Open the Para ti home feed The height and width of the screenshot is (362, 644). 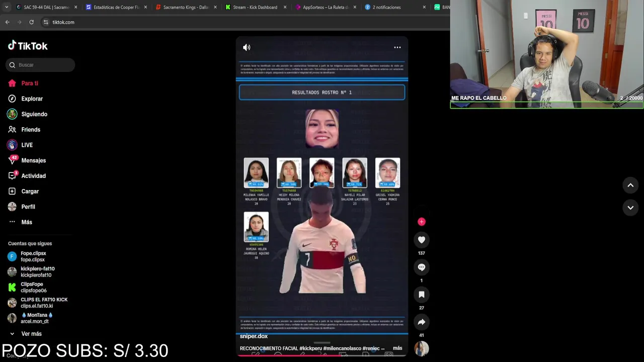point(23,83)
